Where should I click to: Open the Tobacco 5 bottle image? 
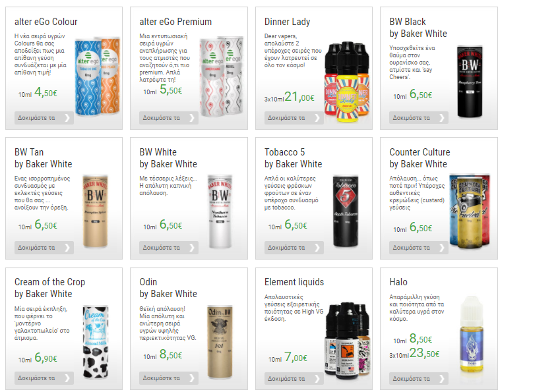pyautogui.click(x=346, y=211)
